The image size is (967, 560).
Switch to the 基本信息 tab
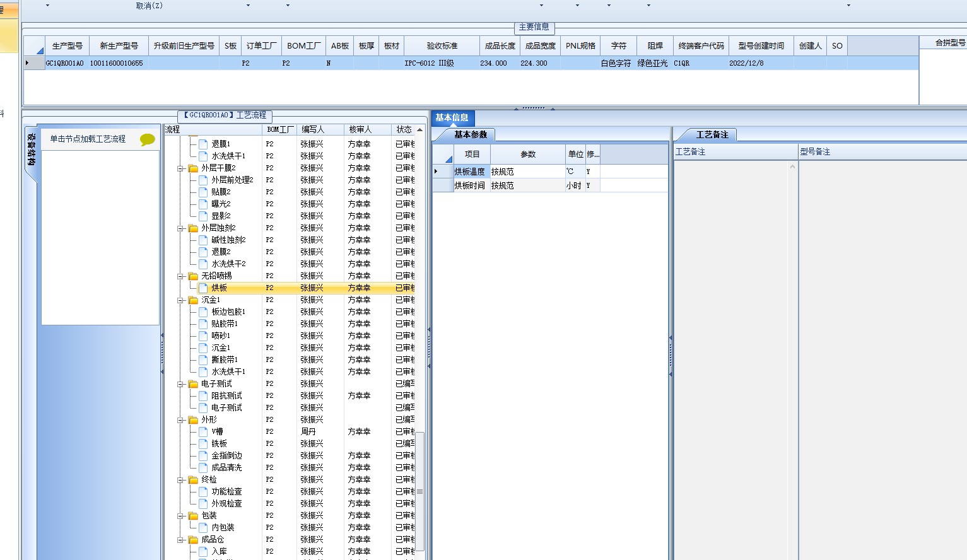452,118
